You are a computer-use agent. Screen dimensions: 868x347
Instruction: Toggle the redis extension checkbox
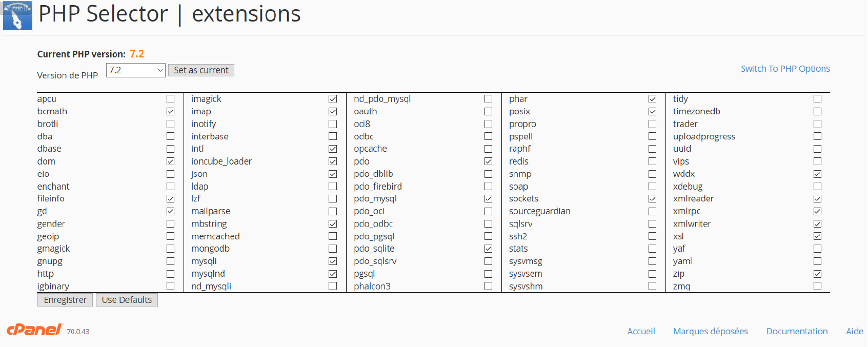[x=652, y=161]
